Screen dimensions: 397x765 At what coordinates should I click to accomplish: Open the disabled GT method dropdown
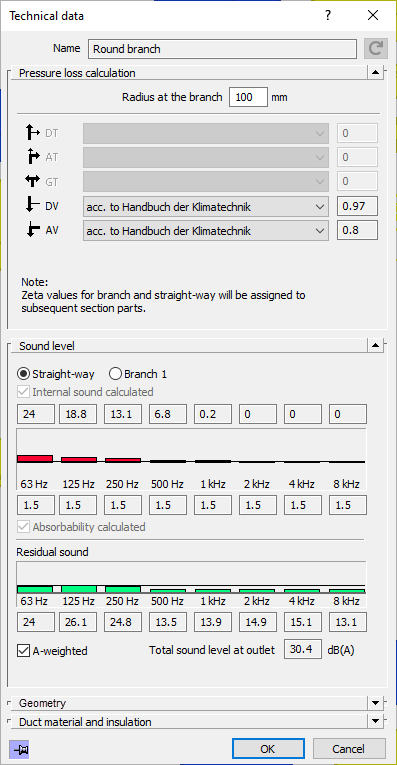click(205, 181)
